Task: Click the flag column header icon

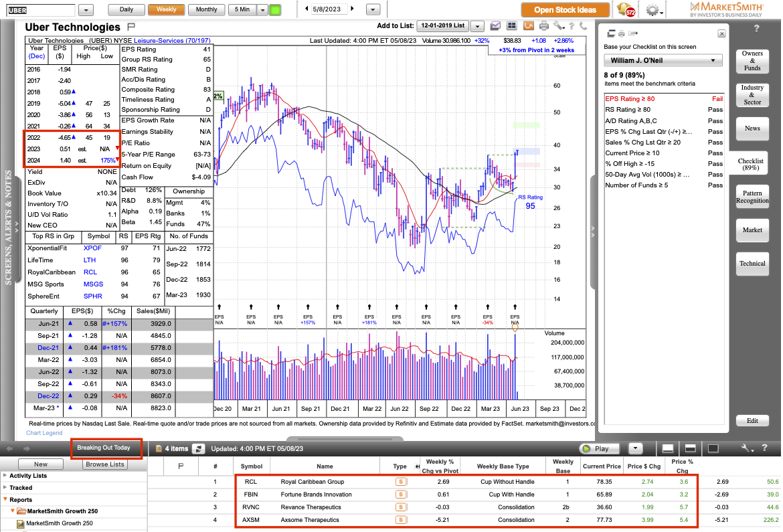Action: point(181,466)
